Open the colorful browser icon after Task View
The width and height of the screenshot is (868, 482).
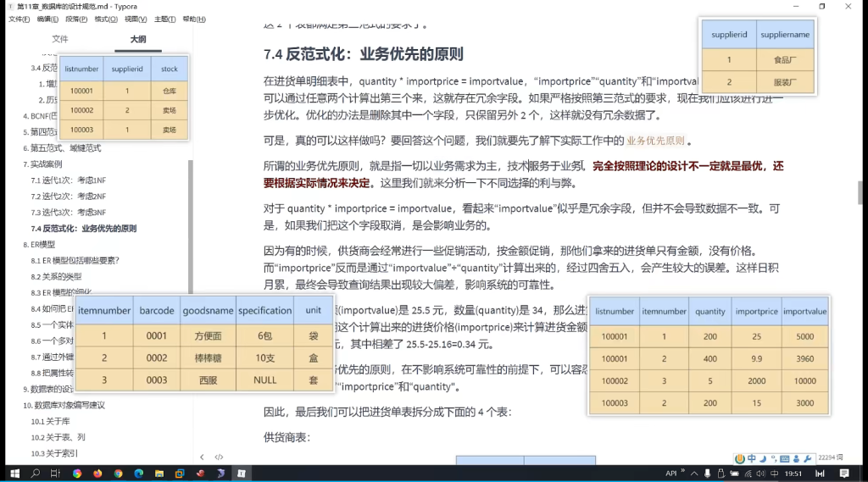77,474
